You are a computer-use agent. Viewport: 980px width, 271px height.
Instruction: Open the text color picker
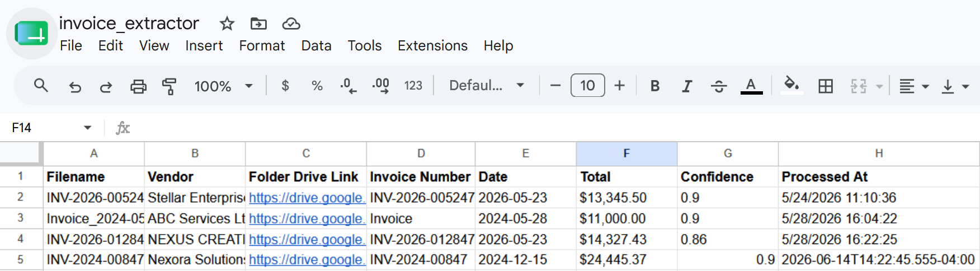click(751, 86)
